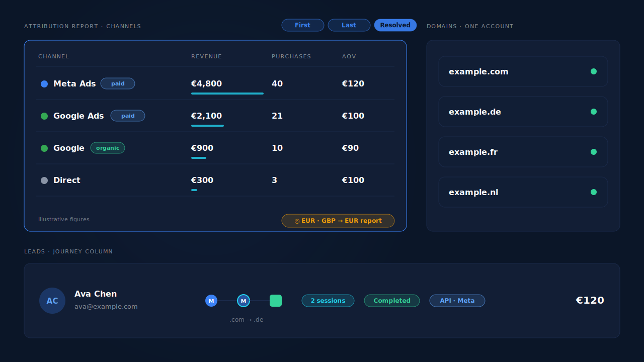Viewport: 644px width, 362px height.
Task: Click the green square conversion node
Action: point(276,301)
